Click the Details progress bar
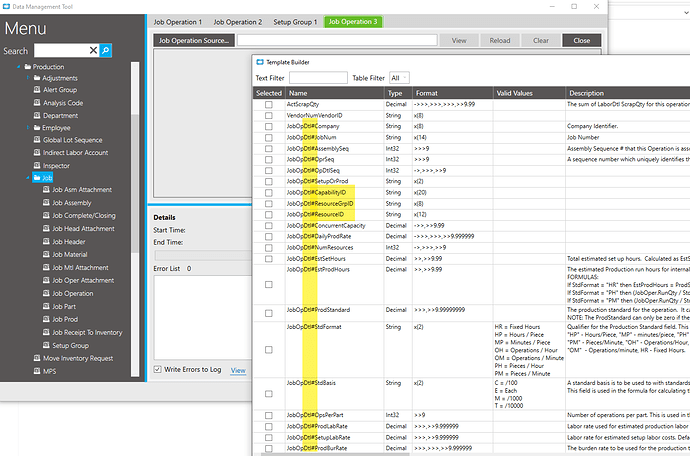This screenshot has height=456, width=690. point(203,255)
